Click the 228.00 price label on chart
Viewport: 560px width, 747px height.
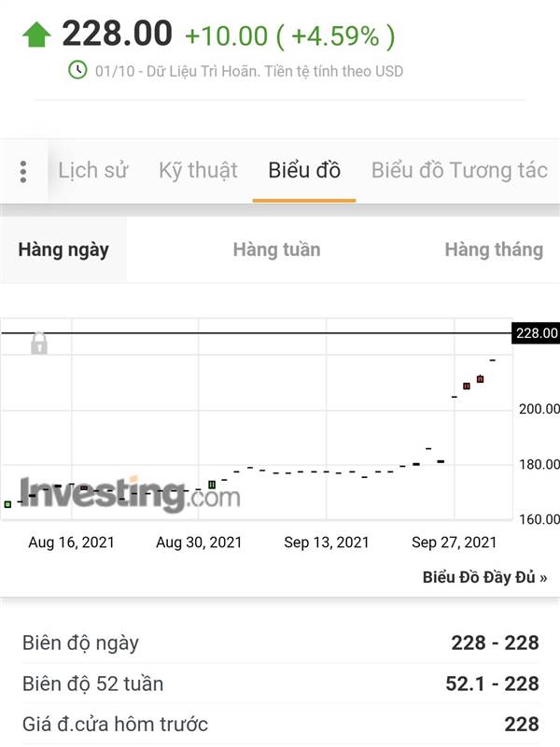coord(536,333)
